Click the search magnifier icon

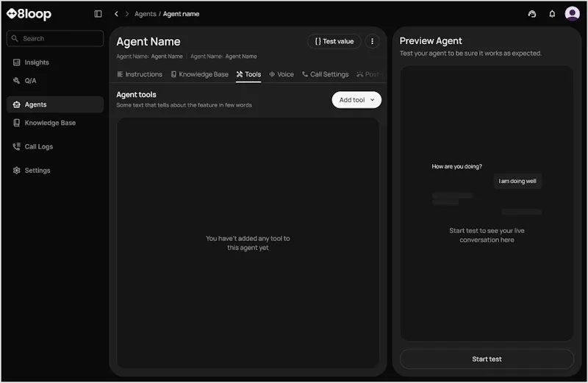15,38
